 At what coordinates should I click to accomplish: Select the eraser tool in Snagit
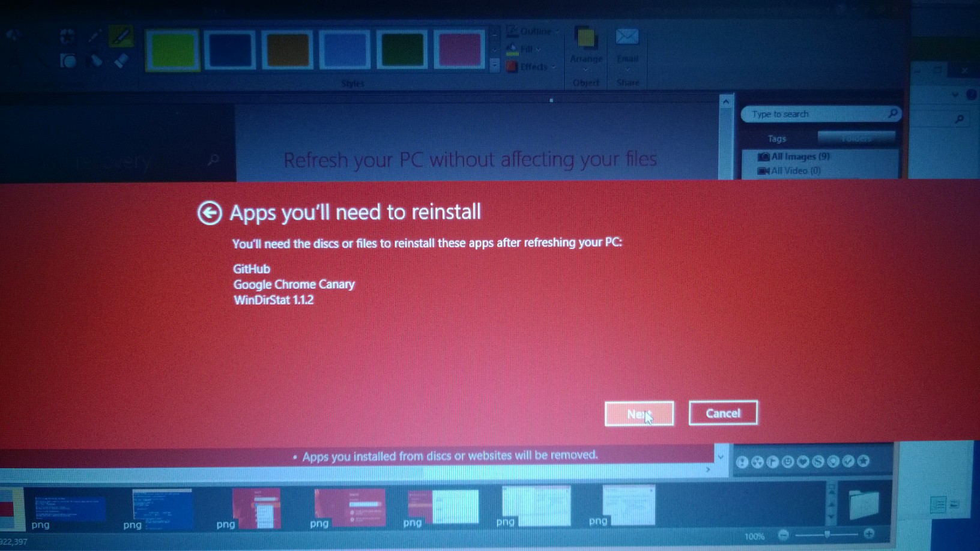point(121,61)
